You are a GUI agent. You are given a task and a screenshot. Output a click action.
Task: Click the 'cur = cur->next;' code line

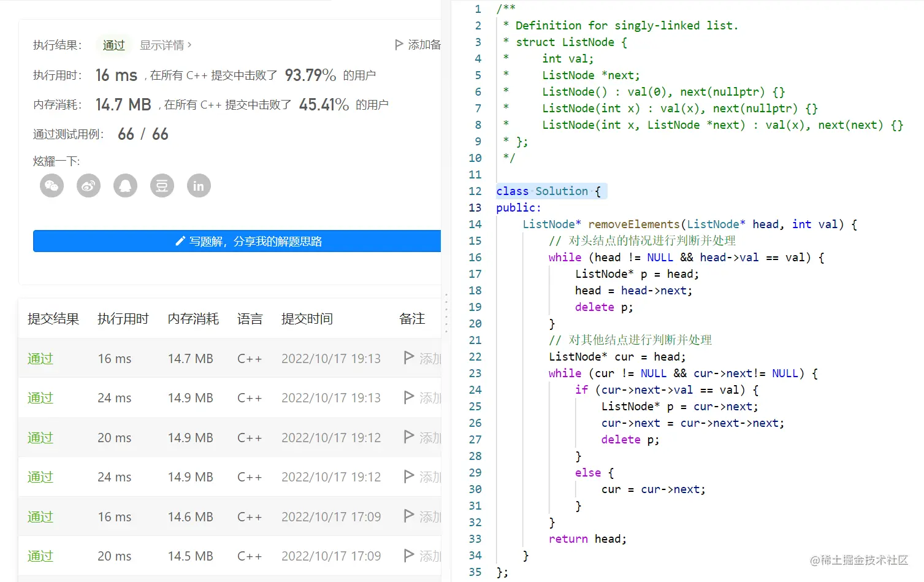pyautogui.click(x=654, y=489)
